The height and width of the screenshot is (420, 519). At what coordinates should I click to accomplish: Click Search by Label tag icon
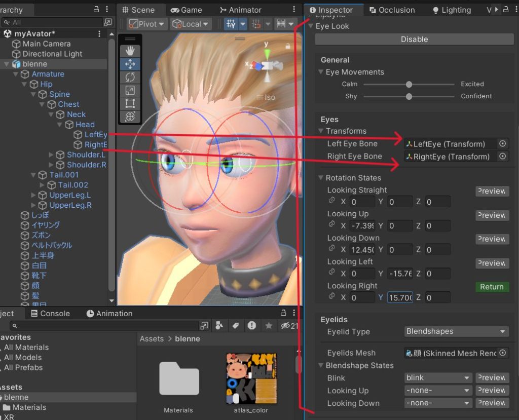236,325
